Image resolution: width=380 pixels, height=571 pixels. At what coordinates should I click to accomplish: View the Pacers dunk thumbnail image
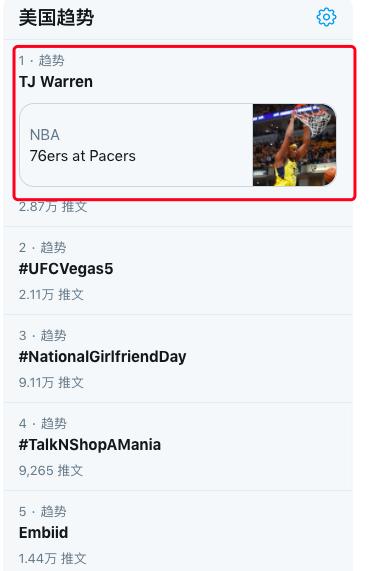294,145
